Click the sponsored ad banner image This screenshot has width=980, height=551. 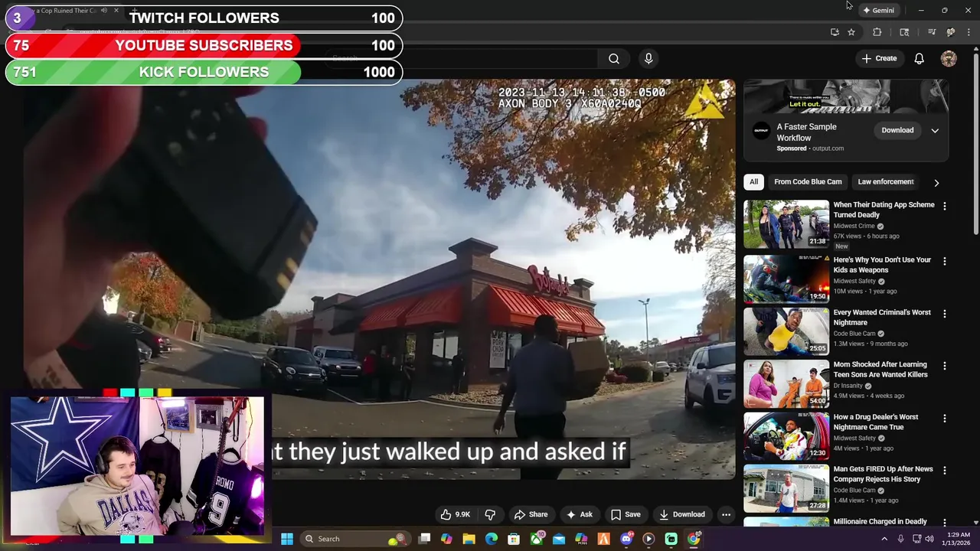846,97
